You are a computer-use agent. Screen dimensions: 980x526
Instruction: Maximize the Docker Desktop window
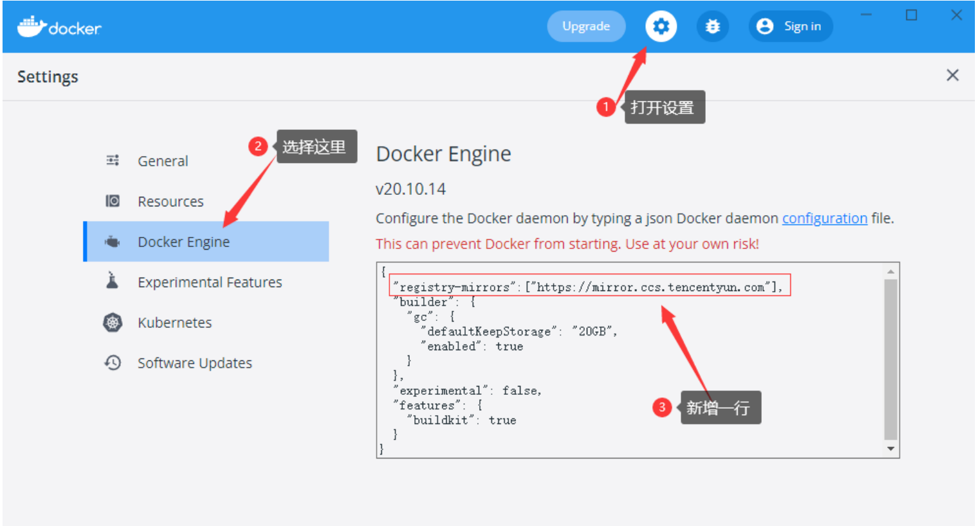(911, 15)
